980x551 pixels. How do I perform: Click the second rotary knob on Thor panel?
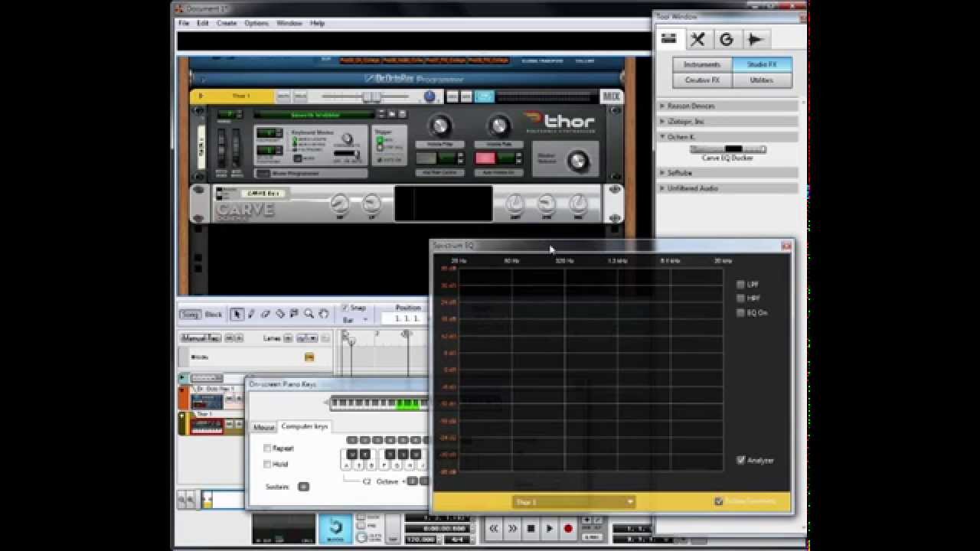(498, 125)
